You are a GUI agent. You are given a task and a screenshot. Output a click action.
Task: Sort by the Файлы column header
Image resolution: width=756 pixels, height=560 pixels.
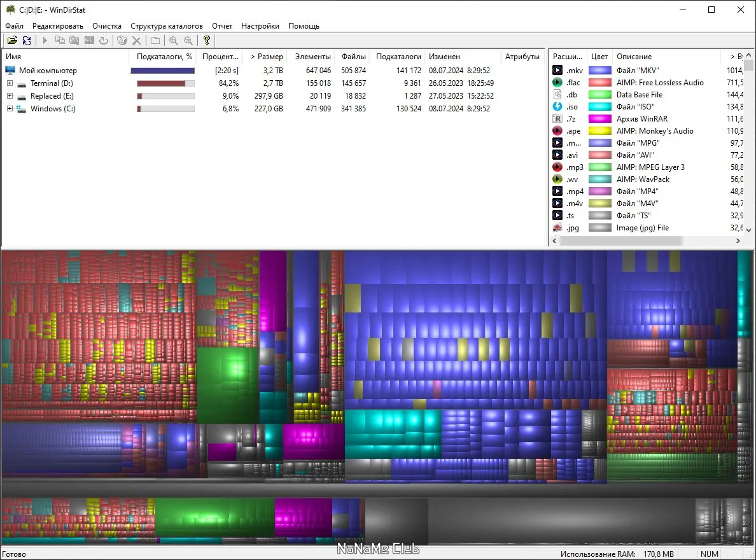[352, 57]
